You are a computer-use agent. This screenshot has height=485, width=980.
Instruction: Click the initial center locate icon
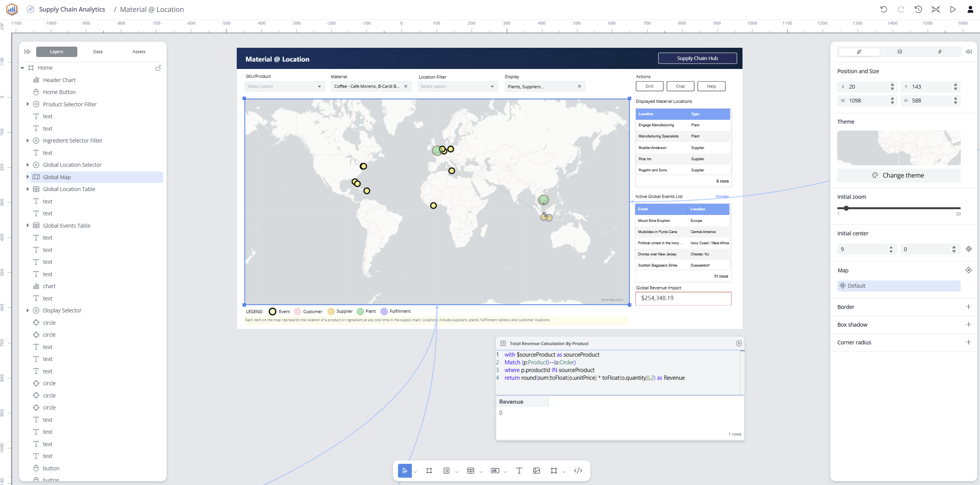point(969,249)
